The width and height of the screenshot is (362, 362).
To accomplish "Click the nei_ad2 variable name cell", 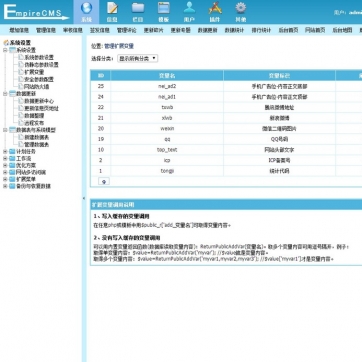I will (x=167, y=86).
